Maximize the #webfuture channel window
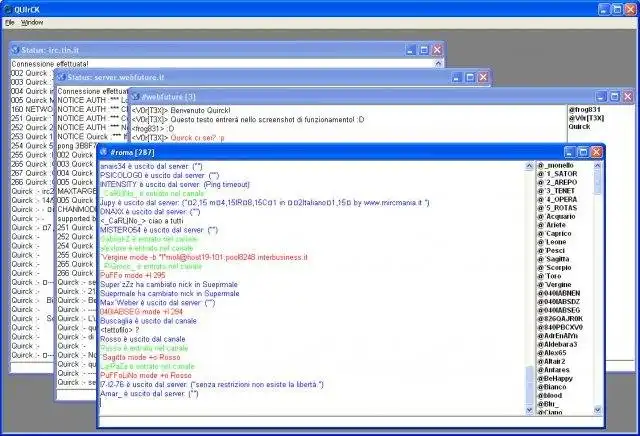The height and width of the screenshot is (436, 640). [614, 97]
